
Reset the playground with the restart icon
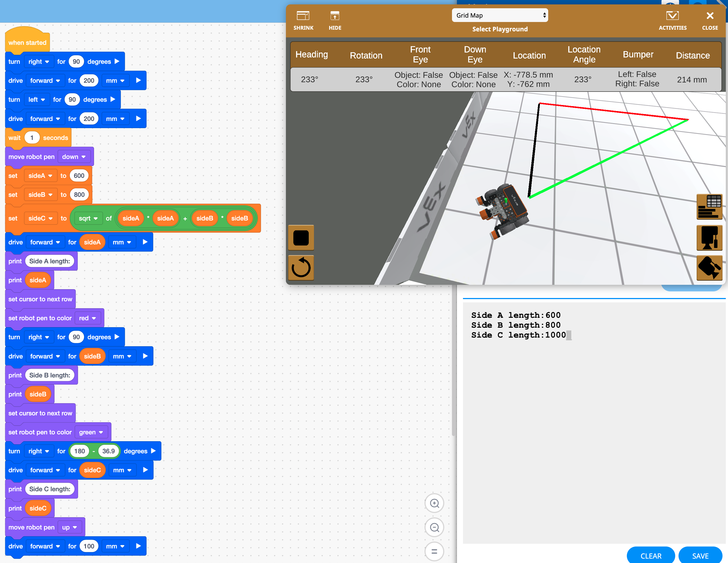coord(301,267)
